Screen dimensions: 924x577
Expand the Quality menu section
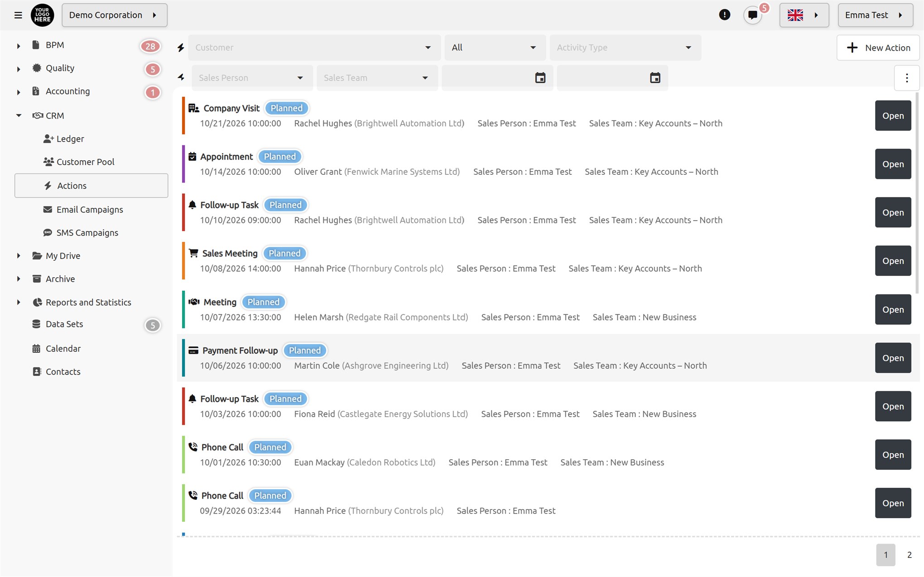pyautogui.click(x=19, y=69)
